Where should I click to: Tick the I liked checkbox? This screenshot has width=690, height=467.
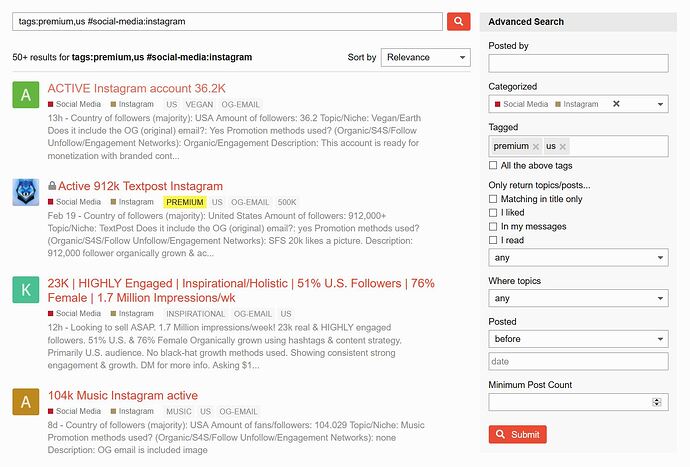click(493, 213)
